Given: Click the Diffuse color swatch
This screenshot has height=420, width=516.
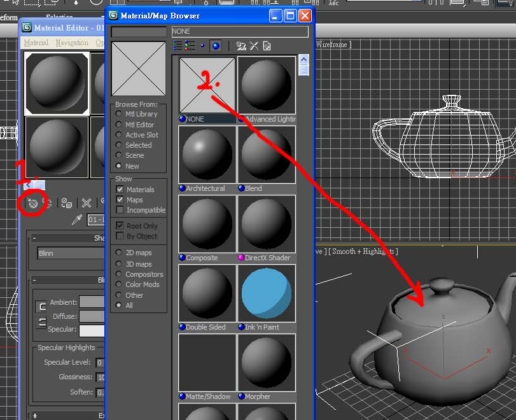Looking at the screenshot, I should [92, 316].
